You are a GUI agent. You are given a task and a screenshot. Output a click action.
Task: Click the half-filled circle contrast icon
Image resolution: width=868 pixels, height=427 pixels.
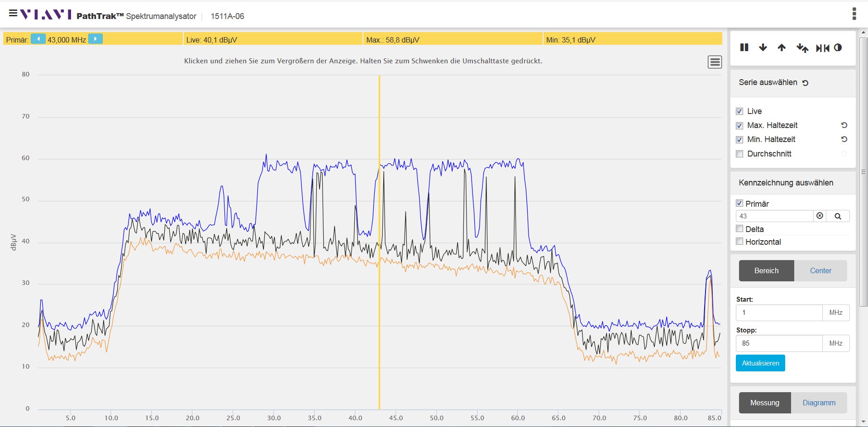tap(838, 47)
